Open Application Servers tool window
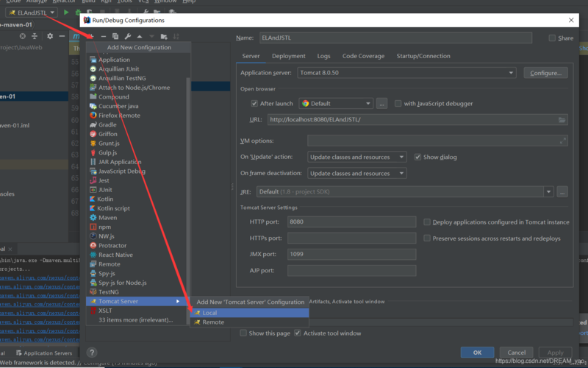 coord(44,353)
